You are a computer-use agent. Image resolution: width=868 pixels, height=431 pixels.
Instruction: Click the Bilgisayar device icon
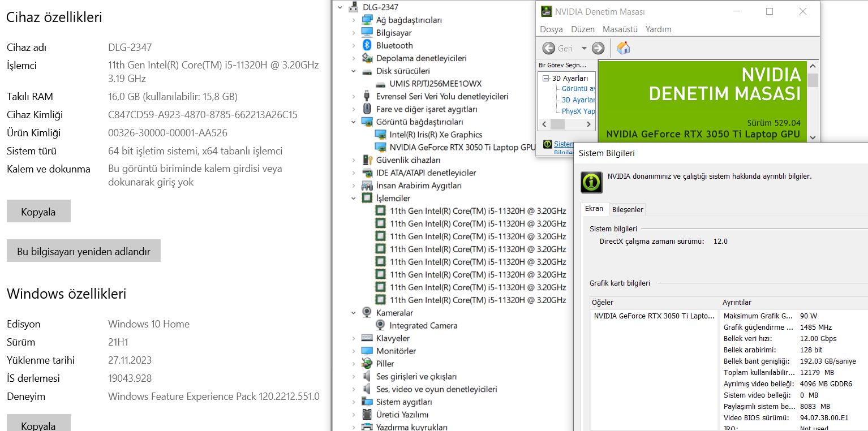367,33
